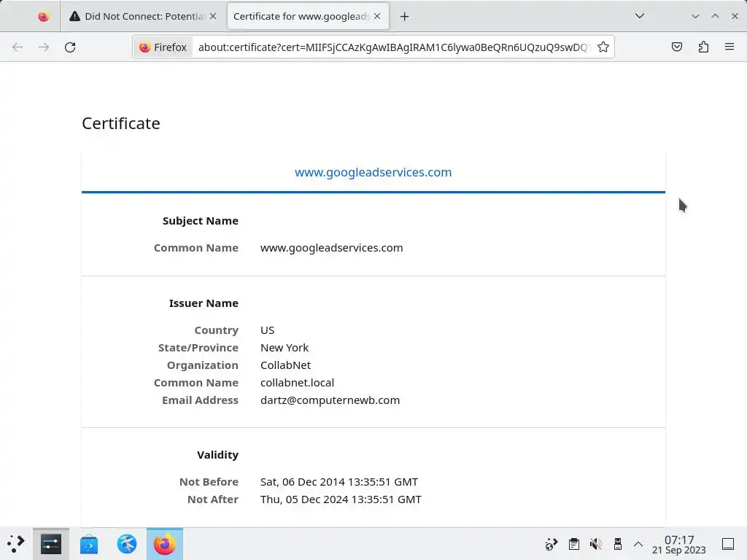Click Not Before date value

tap(339, 482)
